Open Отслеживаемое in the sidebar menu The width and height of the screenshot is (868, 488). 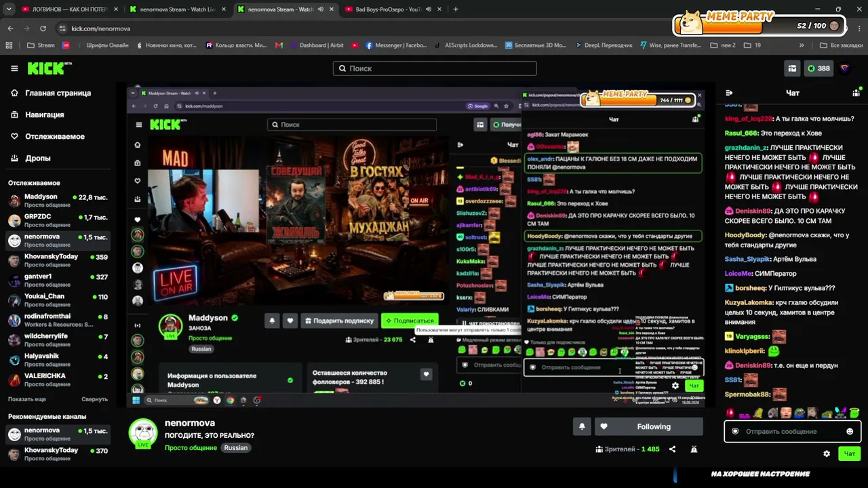coord(55,136)
